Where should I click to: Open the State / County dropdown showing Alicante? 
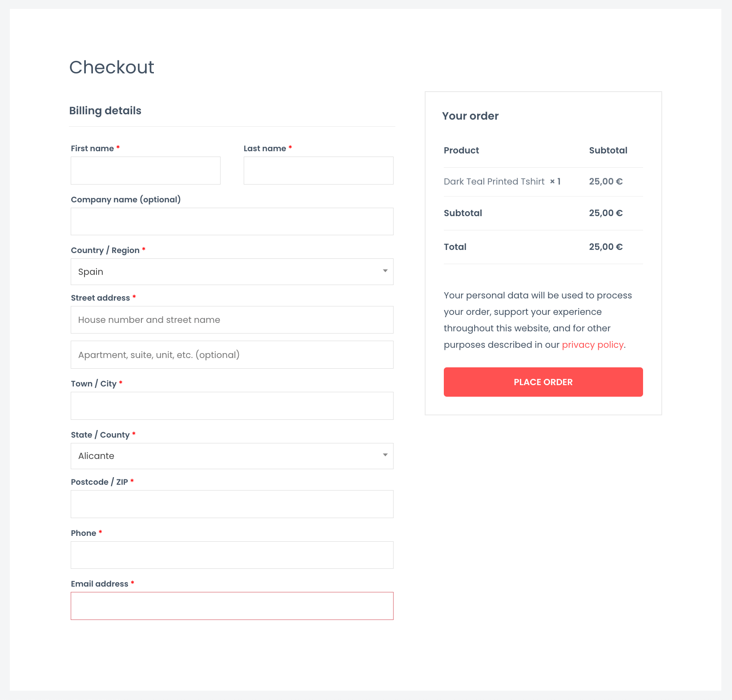coord(232,456)
